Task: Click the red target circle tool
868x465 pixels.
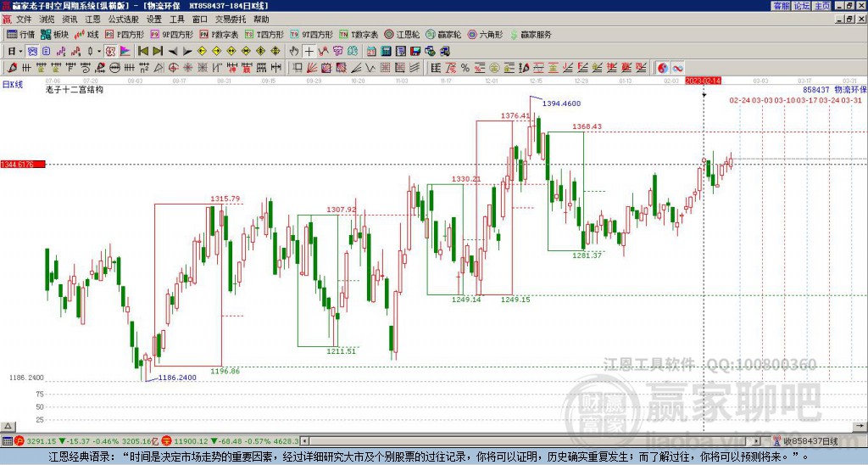Action: (x=173, y=68)
